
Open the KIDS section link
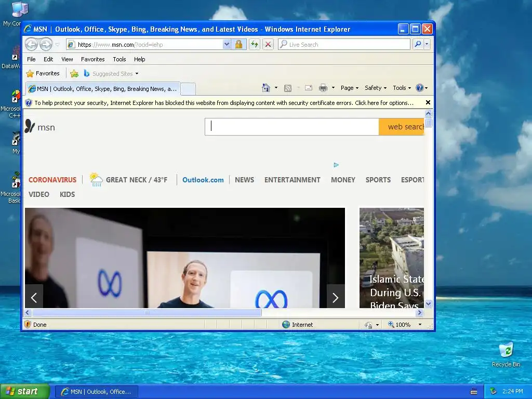click(x=67, y=194)
